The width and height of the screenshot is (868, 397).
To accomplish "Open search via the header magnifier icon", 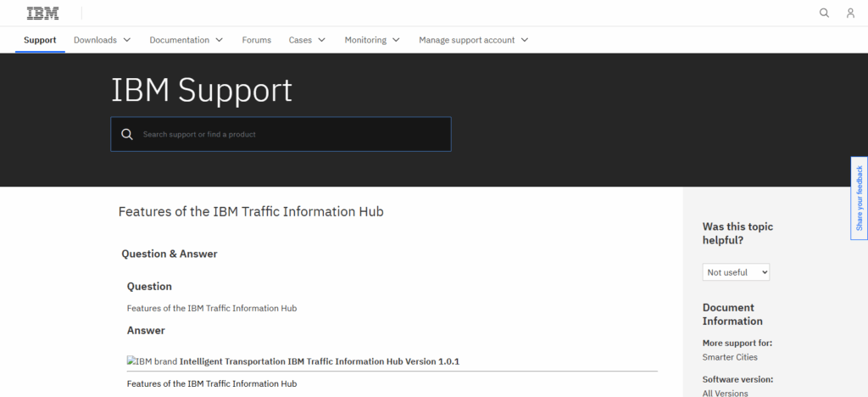I will point(824,13).
